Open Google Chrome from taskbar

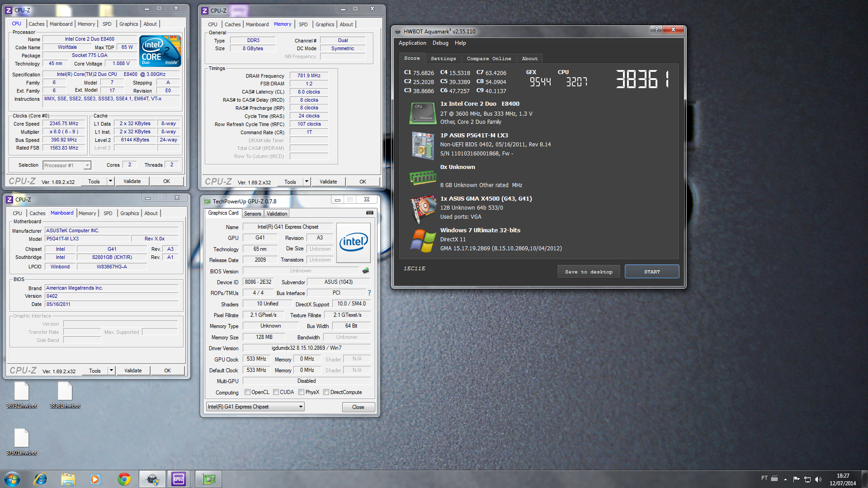[124, 479]
